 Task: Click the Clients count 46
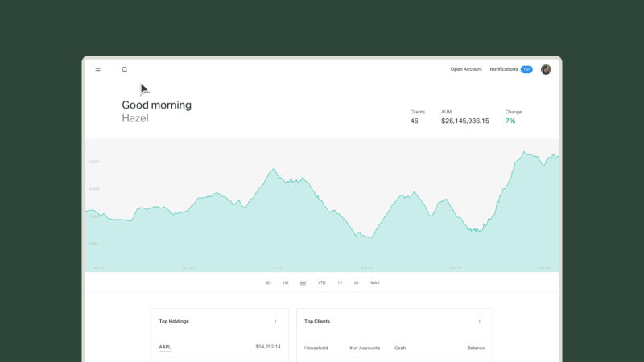point(414,121)
